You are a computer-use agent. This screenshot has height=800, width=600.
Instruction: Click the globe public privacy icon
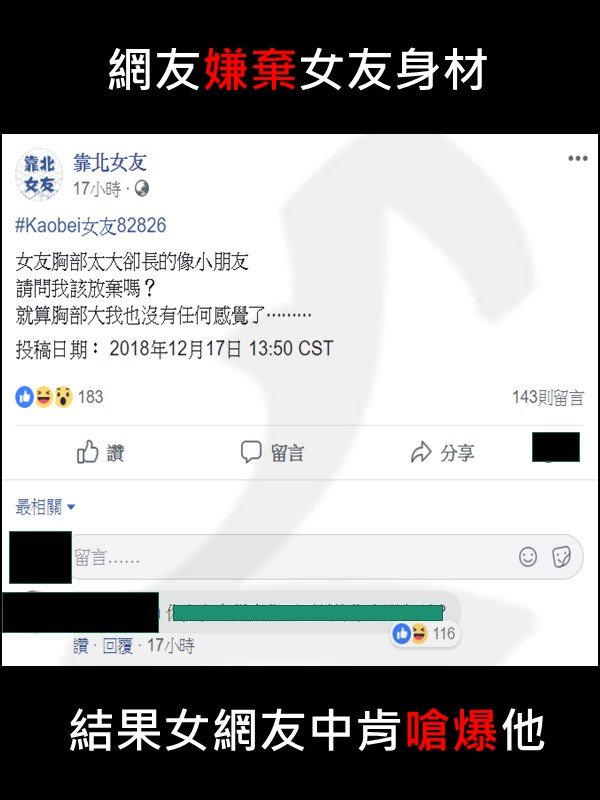pyautogui.click(x=142, y=189)
